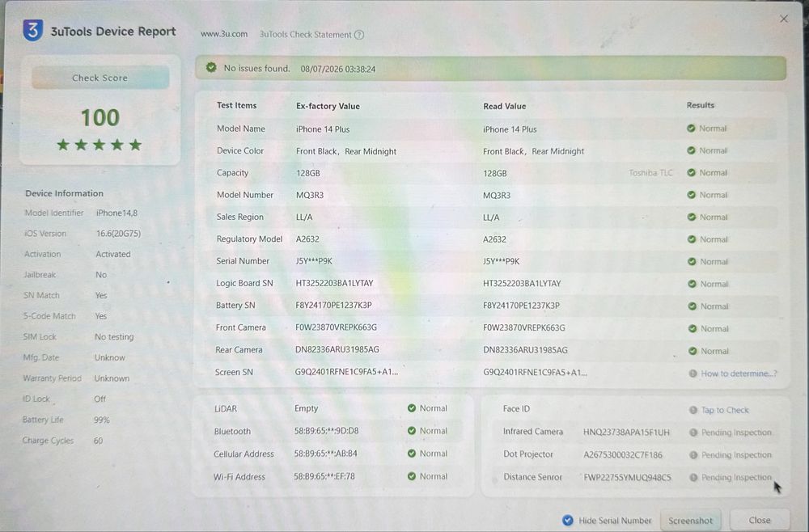Viewport: 809px width, 532px height.
Task: Click the five-star rating under score
Action: (99, 145)
